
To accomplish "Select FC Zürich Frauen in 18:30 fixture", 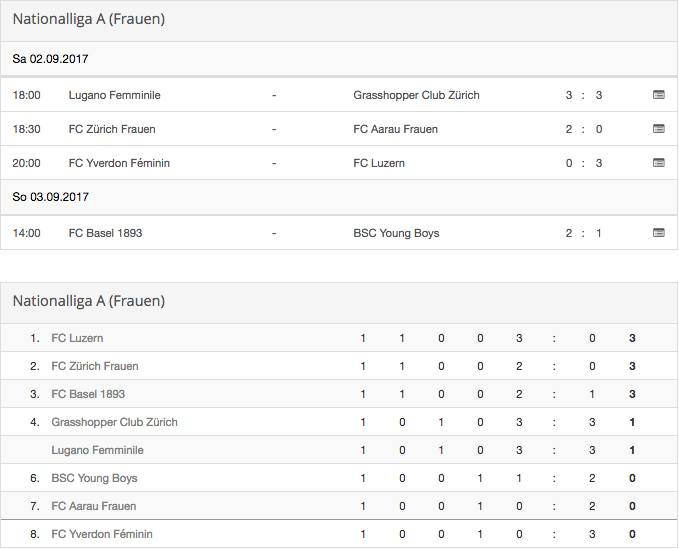I will (x=112, y=129).
